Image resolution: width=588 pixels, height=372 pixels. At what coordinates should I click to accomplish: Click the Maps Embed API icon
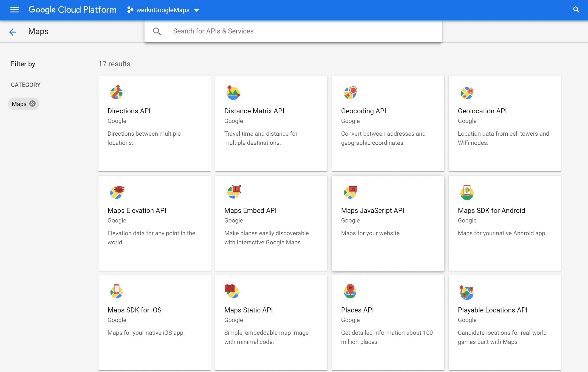[234, 192]
